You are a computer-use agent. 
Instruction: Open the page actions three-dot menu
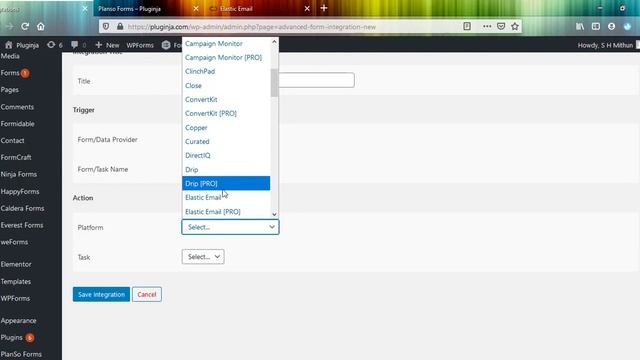pos(487,27)
